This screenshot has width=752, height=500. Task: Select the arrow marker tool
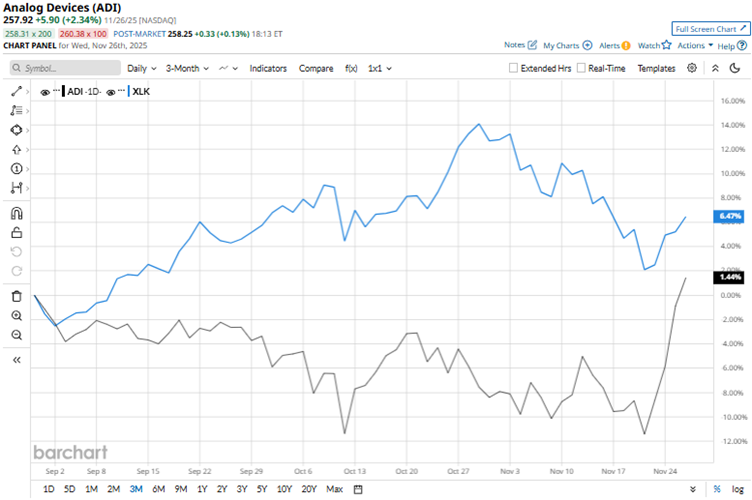point(16,150)
